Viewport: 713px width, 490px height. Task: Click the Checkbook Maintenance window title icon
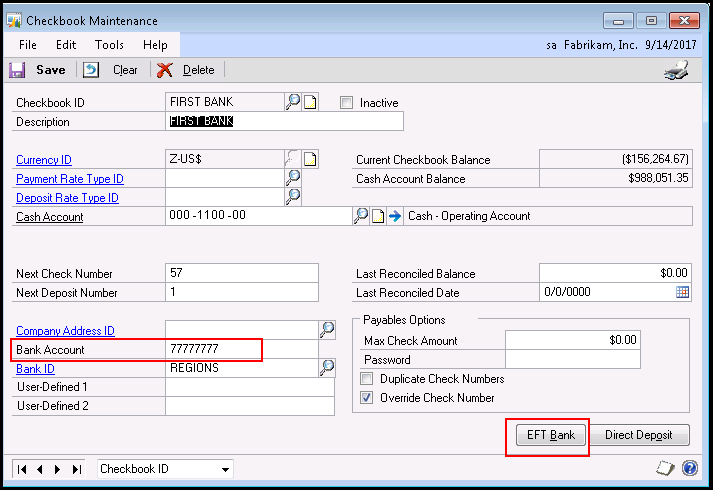(14, 20)
